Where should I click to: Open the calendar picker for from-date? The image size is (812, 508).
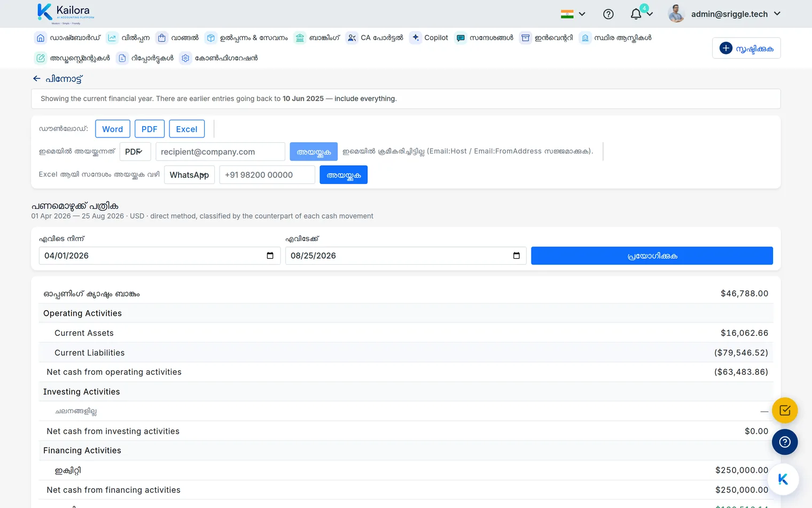pos(270,256)
